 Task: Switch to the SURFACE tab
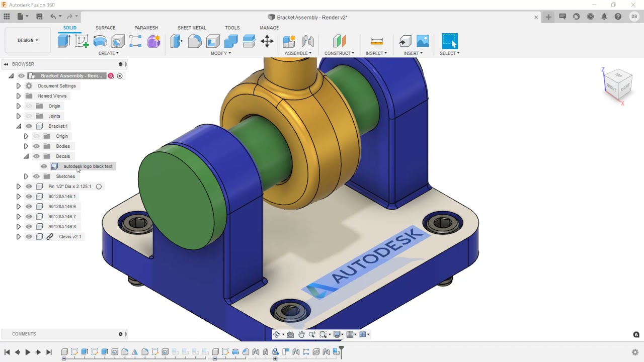pyautogui.click(x=105, y=28)
